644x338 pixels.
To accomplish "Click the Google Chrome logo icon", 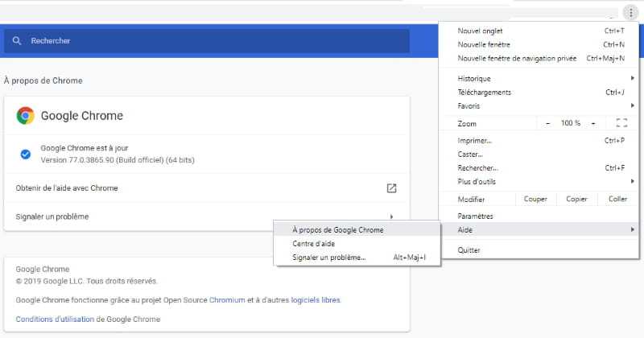I will click(x=26, y=116).
